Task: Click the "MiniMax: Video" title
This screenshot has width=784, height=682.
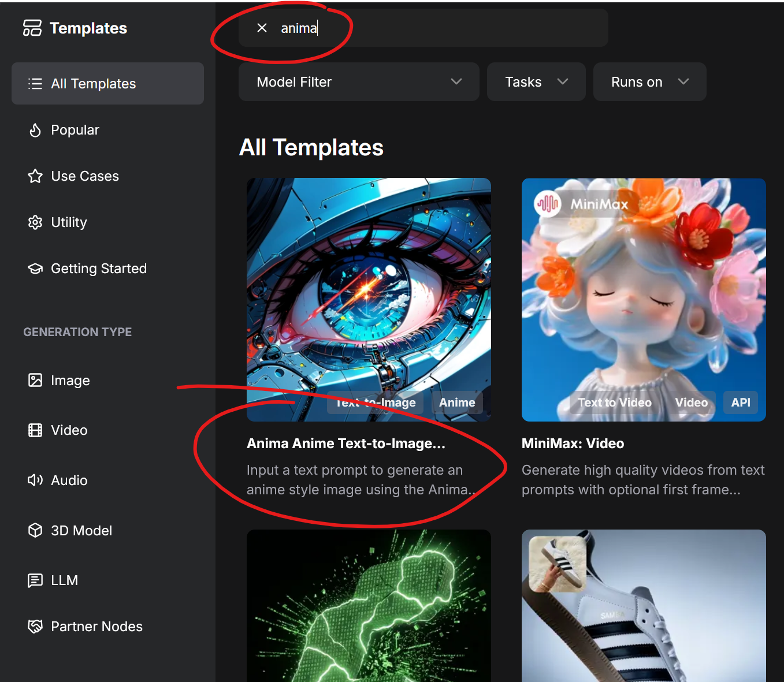Action: [573, 444]
